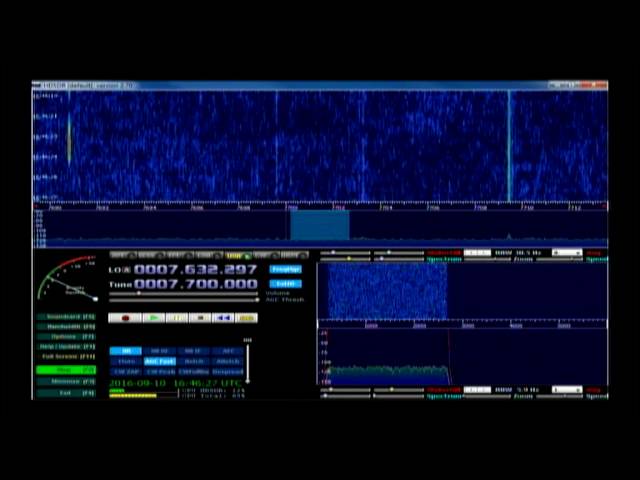
Task: Select the highlighted USB mode
Action: tap(238, 256)
